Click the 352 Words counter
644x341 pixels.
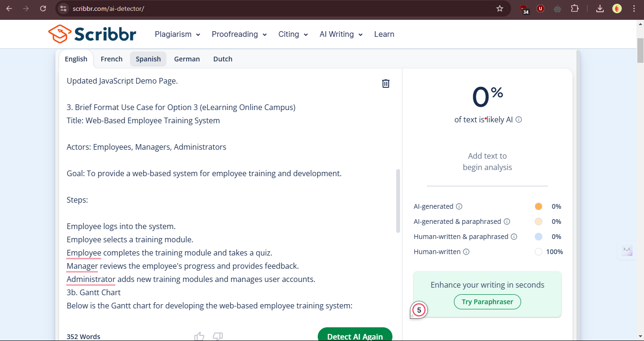coord(83,337)
